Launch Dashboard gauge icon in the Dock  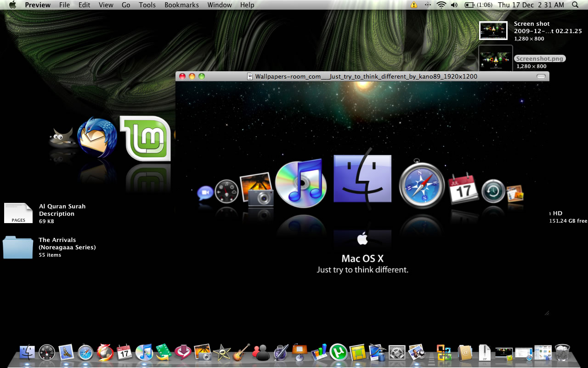pos(47,352)
